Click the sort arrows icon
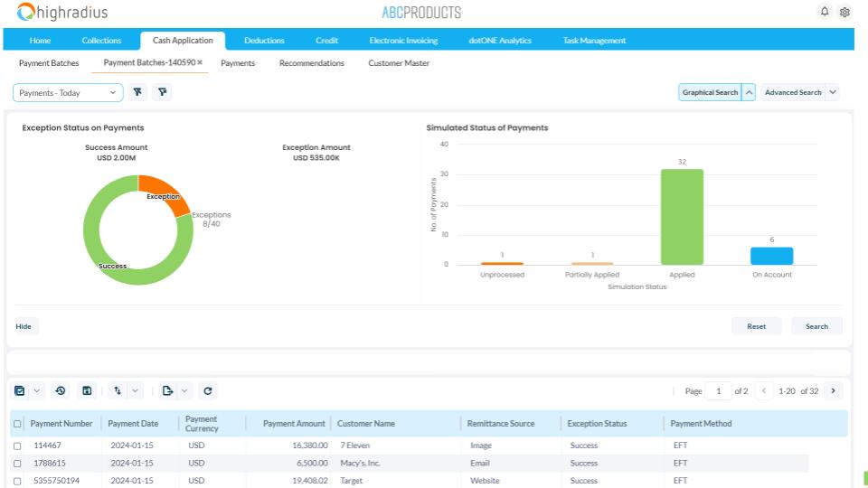The image size is (868, 488). pyautogui.click(x=117, y=390)
